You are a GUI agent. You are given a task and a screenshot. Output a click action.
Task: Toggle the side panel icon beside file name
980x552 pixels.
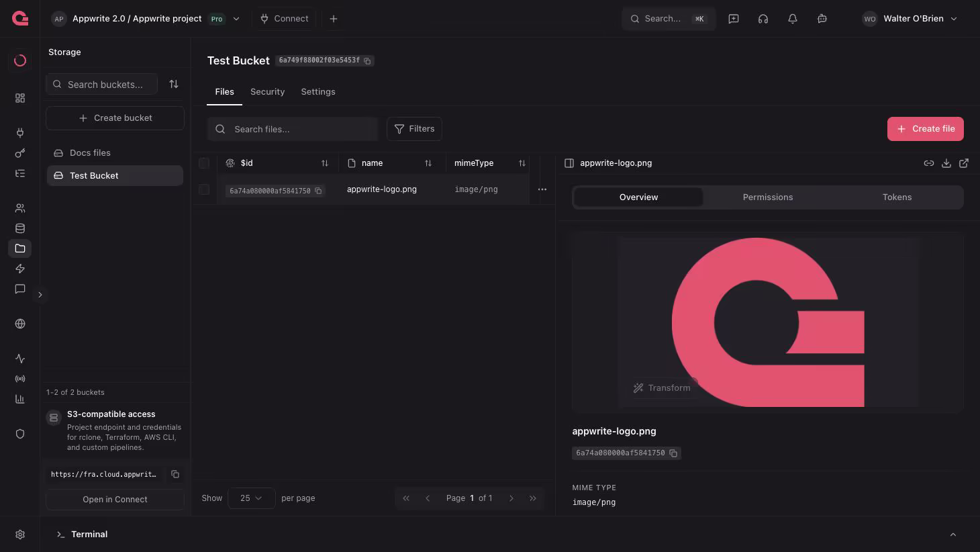pyautogui.click(x=569, y=163)
